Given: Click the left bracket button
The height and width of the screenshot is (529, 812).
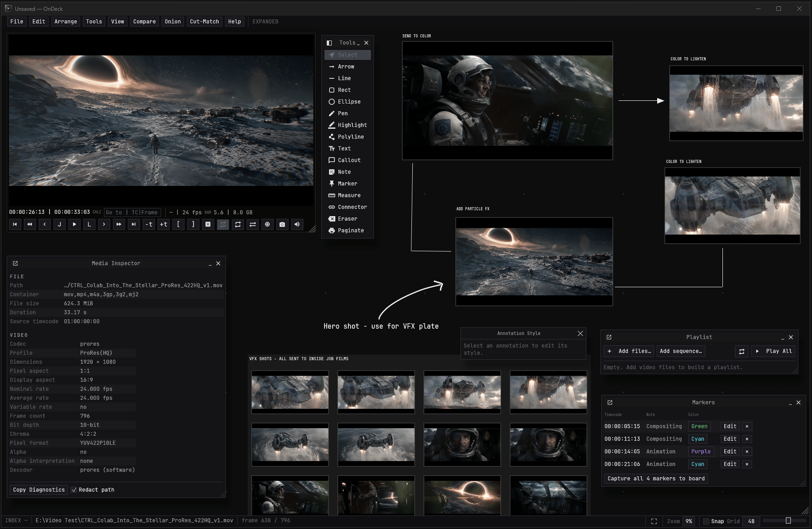Looking at the screenshot, I should (x=178, y=224).
